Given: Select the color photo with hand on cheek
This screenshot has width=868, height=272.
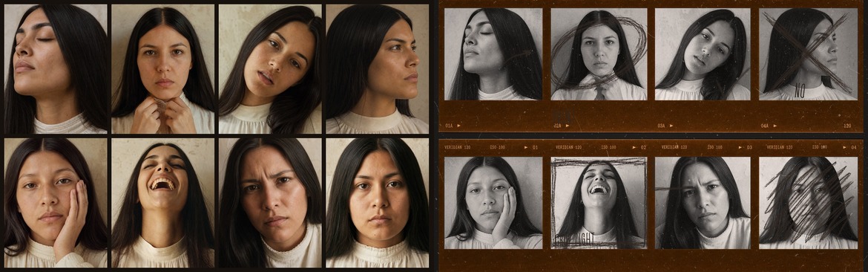Looking at the screenshot, I should [56, 203].
